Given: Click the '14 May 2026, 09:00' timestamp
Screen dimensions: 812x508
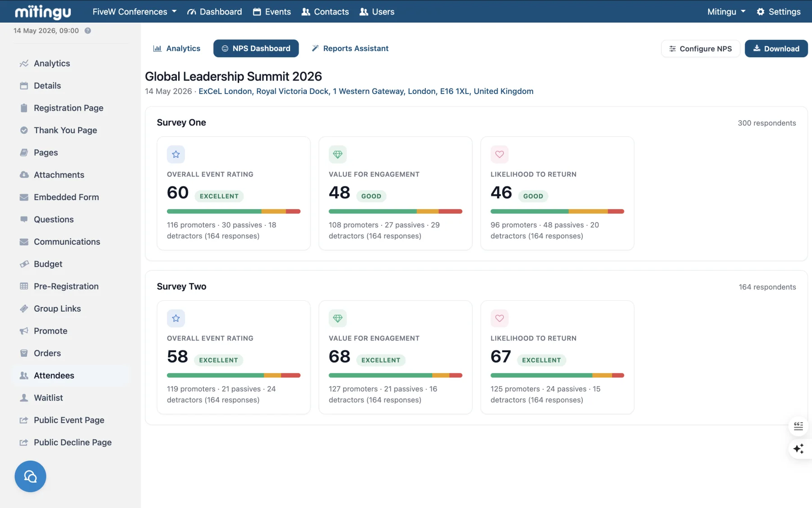Looking at the screenshot, I should point(46,31).
